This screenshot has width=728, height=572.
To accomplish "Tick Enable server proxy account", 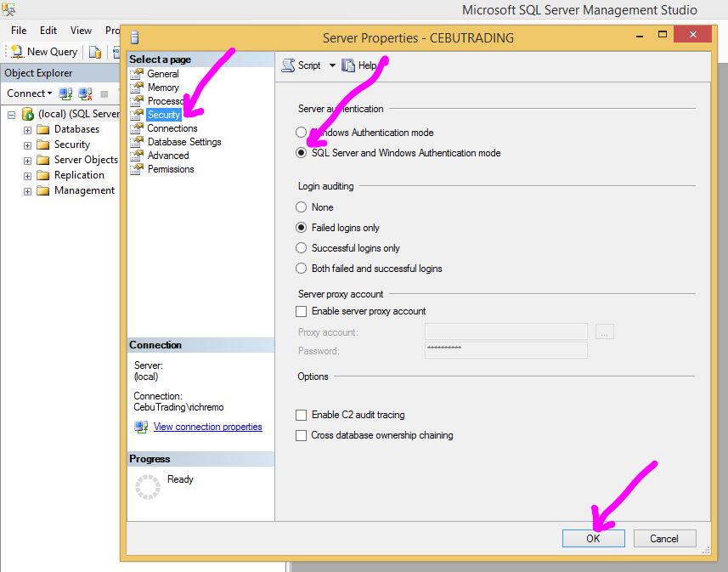I will [301, 312].
